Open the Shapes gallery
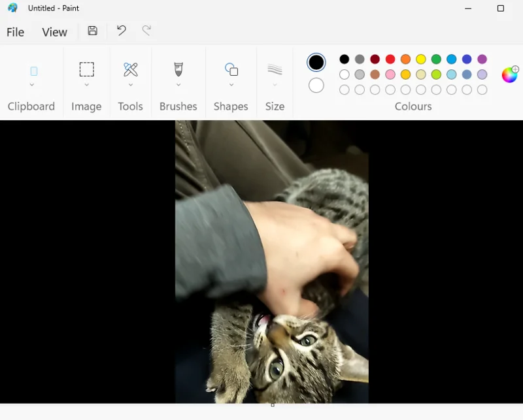This screenshot has height=420, width=523. pyautogui.click(x=230, y=69)
